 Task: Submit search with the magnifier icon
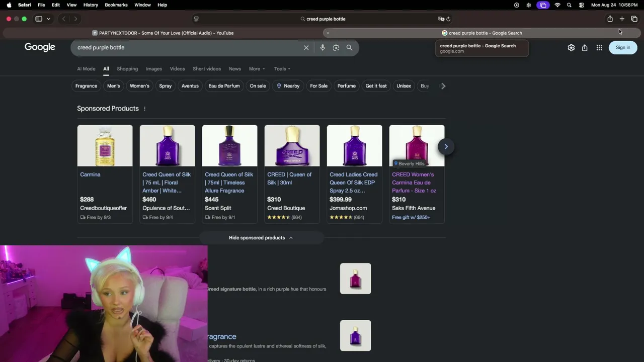coord(349,48)
